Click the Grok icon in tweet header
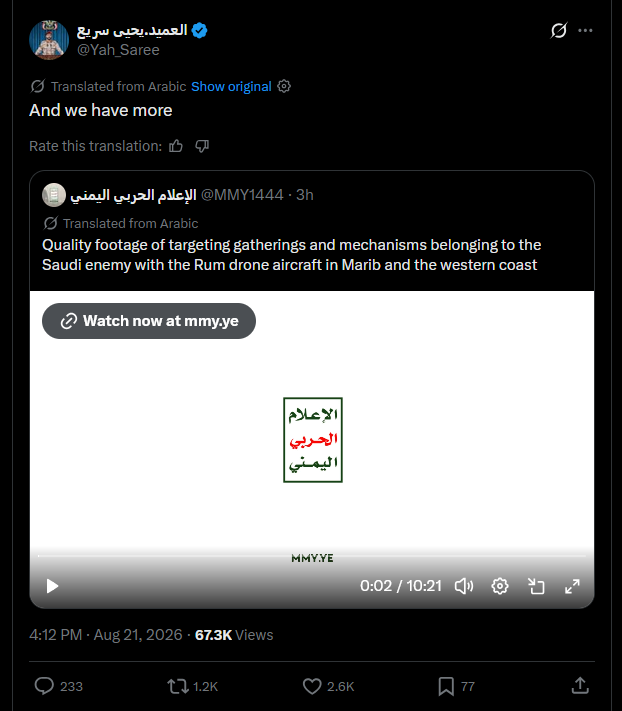 pos(559,30)
